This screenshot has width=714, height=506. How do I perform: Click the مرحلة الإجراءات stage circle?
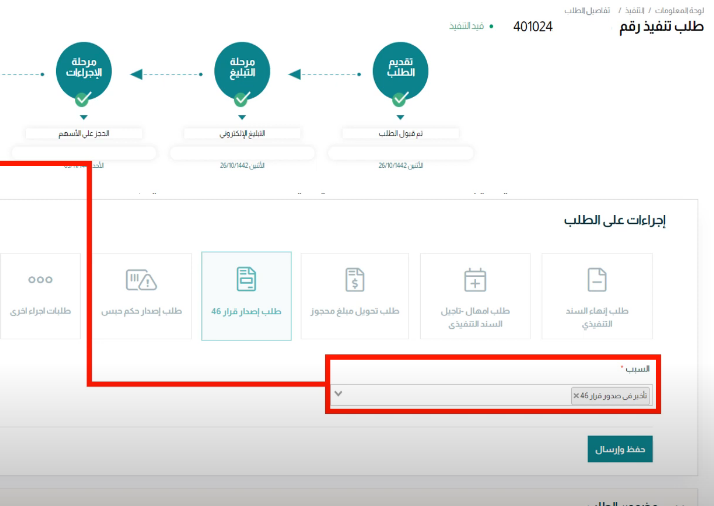coord(83,70)
